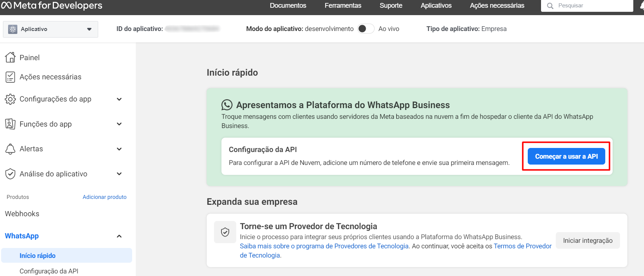Click the Tipo de aplicativo: Empresa text
The height and width of the screenshot is (276, 644).
466,29
